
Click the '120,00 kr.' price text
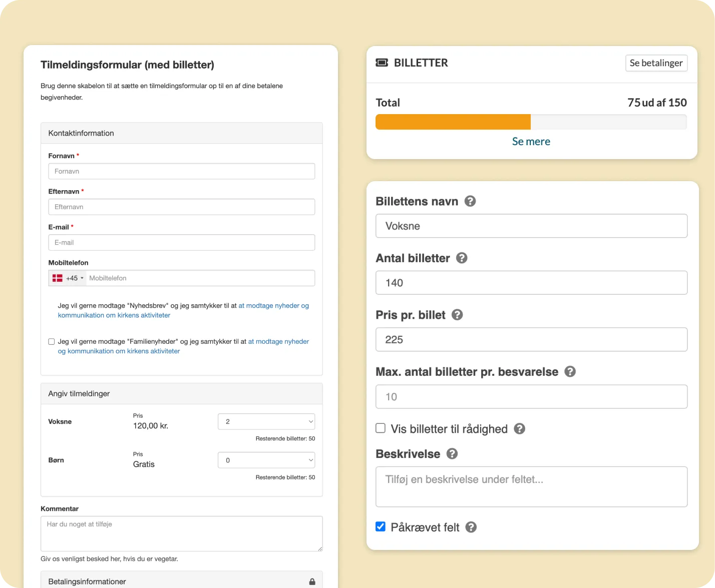click(x=151, y=426)
